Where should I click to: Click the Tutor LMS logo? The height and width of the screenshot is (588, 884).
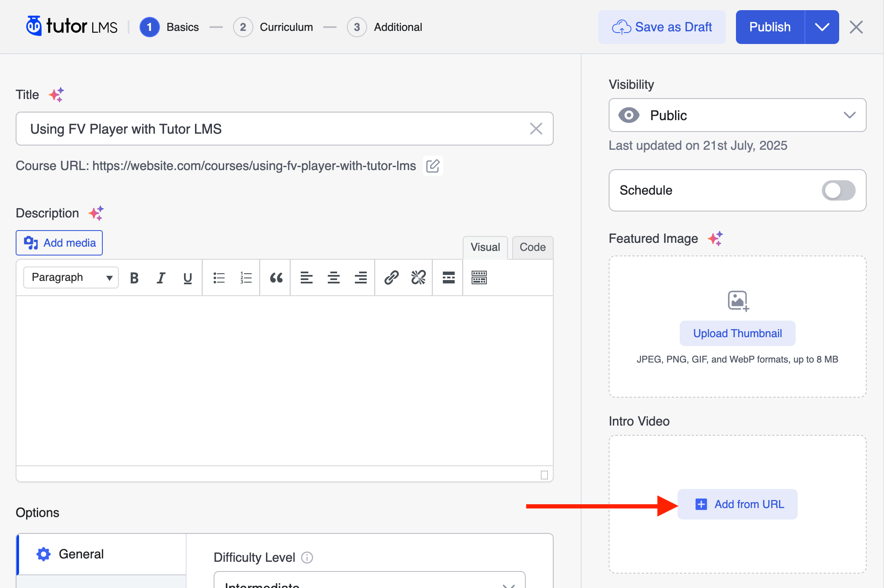(x=71, y=27)
